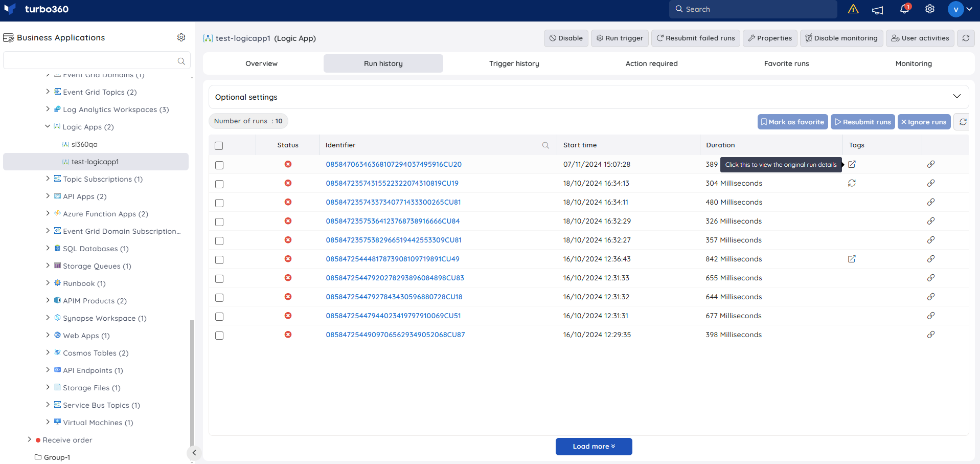Screen dimensions: 980x464
Task: Check the run ending CU49
Action: (x=219, y=260)
